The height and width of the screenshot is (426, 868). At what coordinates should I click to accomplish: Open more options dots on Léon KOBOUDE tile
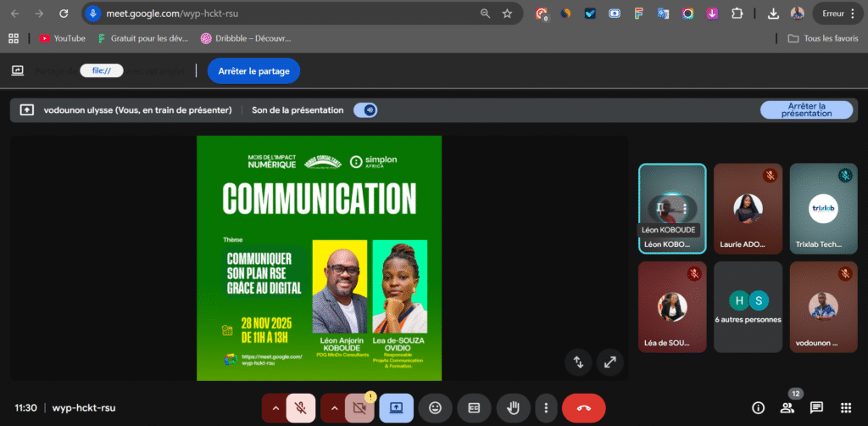point(685,208)
